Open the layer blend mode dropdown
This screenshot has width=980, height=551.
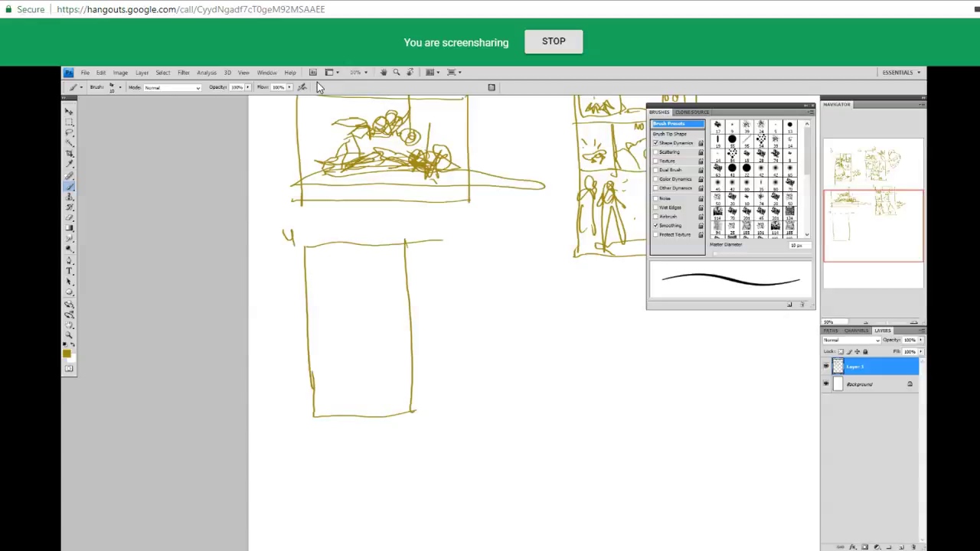pyautogui.click(x=851, y=340)
